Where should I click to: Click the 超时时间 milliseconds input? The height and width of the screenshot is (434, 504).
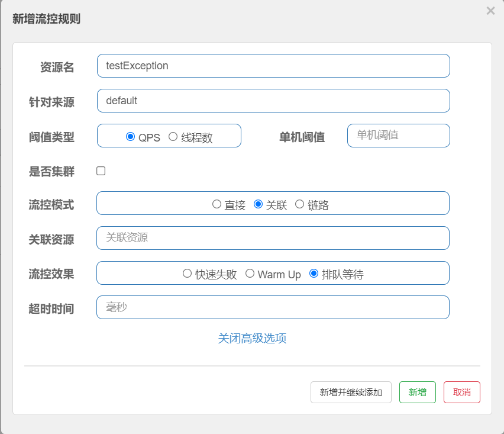pyautogui.click(x=273, y=307)
